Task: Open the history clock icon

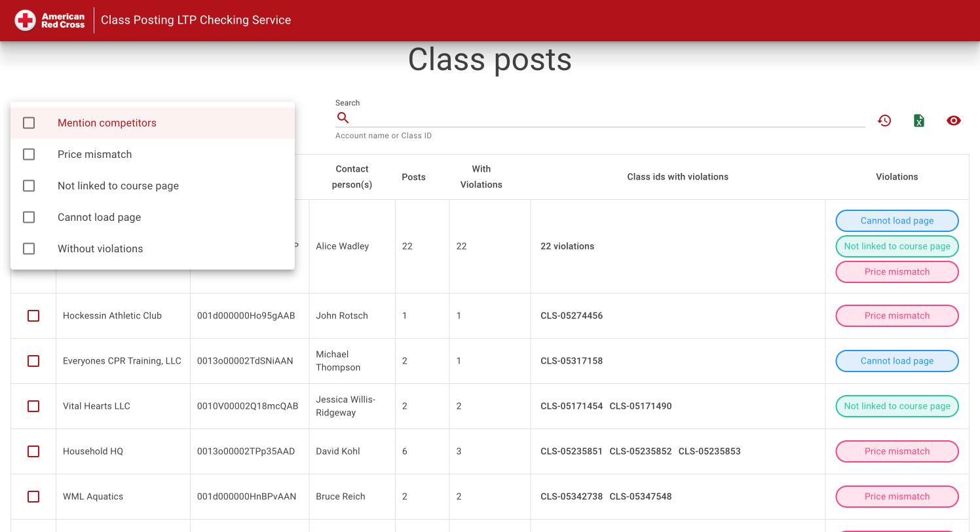Action: [x=884, y=121]
